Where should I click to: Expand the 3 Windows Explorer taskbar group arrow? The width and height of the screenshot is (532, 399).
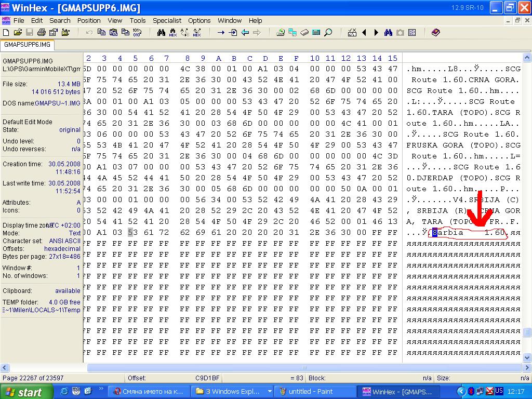tap(269, 391)
